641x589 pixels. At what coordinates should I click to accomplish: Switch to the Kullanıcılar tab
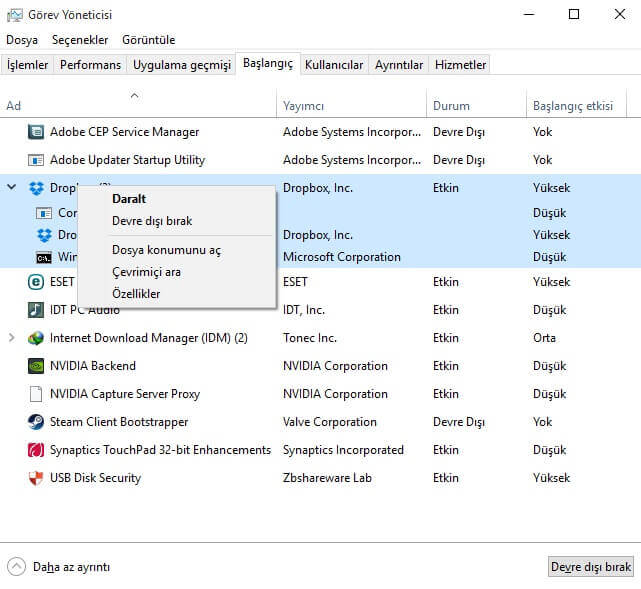[334, 65]
